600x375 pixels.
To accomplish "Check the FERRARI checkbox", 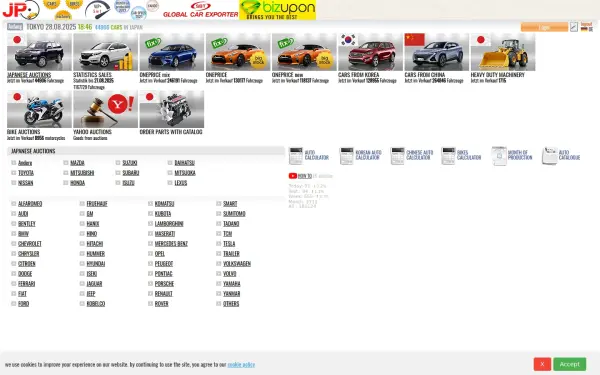I will pyautogui.click(x=14, y=284).
